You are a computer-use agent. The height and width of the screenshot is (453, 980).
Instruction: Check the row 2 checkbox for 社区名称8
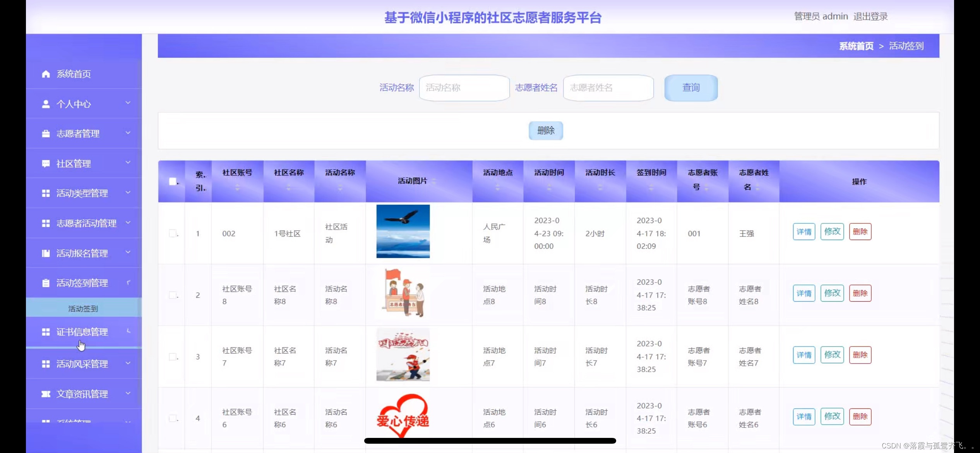tap(173, 295)
